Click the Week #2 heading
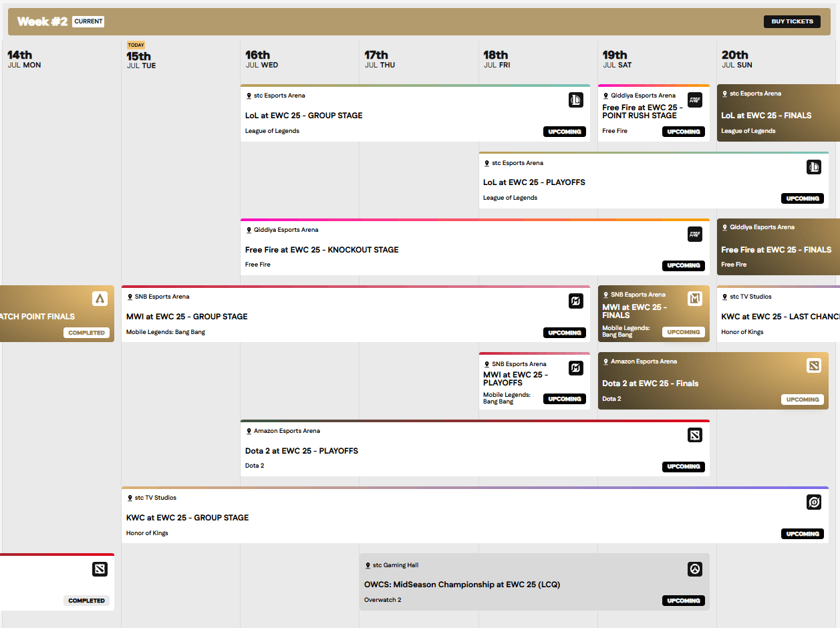 (42, 21)
